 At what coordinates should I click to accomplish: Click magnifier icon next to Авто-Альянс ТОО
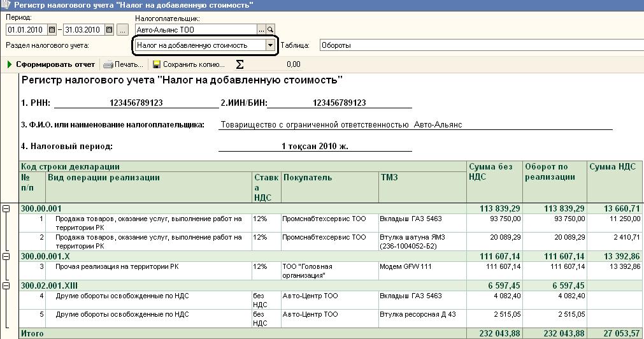coord(270,30)
